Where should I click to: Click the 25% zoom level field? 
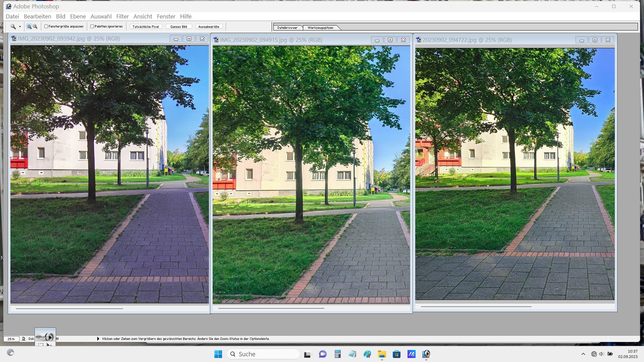coord(11,339)
